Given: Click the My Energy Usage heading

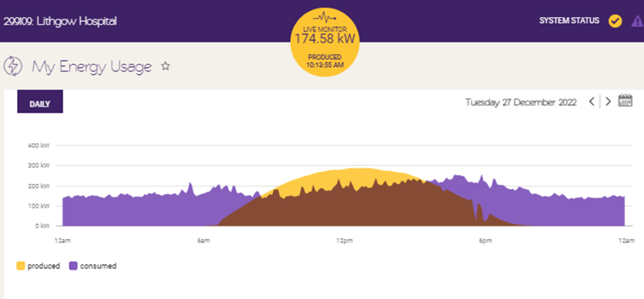Looking at the screenshot, I should coord(92,67).
